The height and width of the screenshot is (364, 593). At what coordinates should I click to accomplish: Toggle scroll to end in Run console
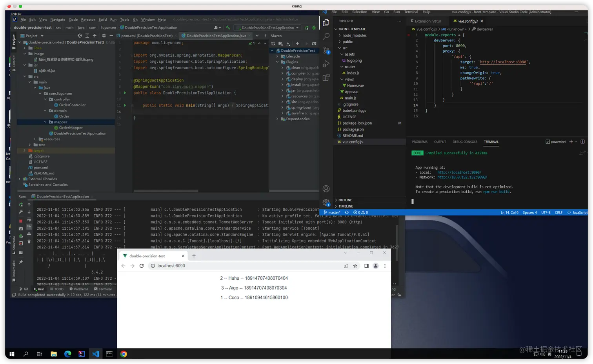coord(29,227)
